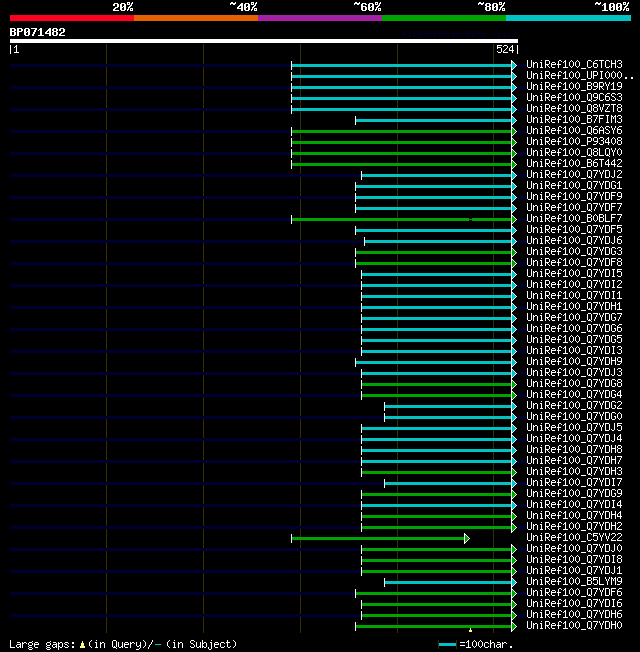Click the UniRef100_Q7YDH0 label
Viewport: 640px width, 652px height.
[x=574, y=625]
